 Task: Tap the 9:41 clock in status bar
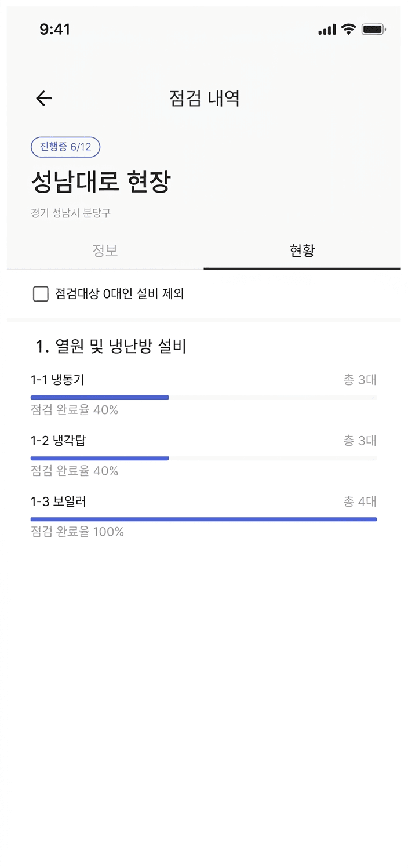(55, 30)
